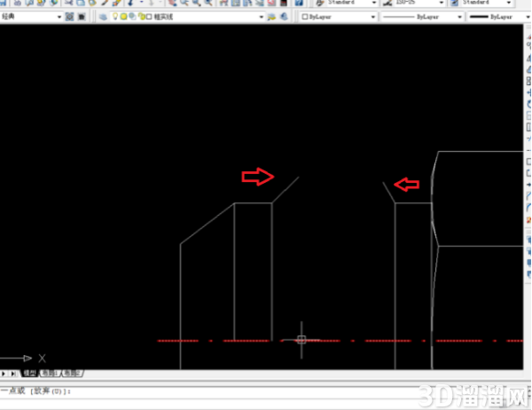Select the Explode tool in Modify toolbar

click(x=529, y=220)
